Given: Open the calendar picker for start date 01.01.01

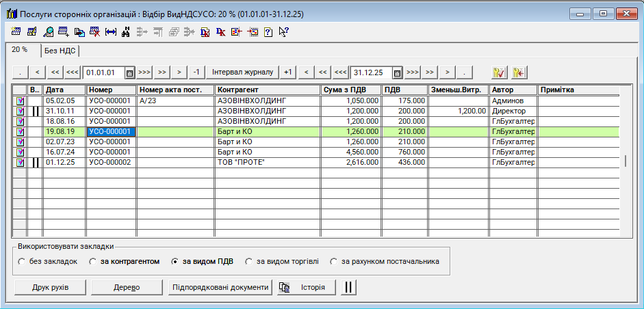Looking at the screenshot, I should (130, 72).
